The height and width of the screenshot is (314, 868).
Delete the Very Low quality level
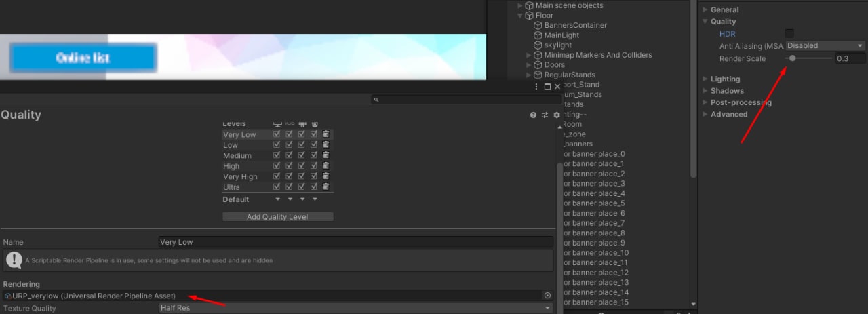(x=326, y=134)
